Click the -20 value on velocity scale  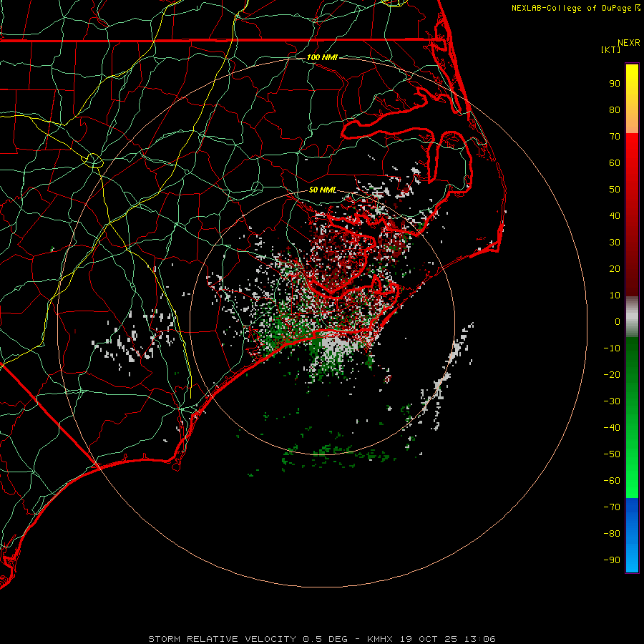coord(612,374)
